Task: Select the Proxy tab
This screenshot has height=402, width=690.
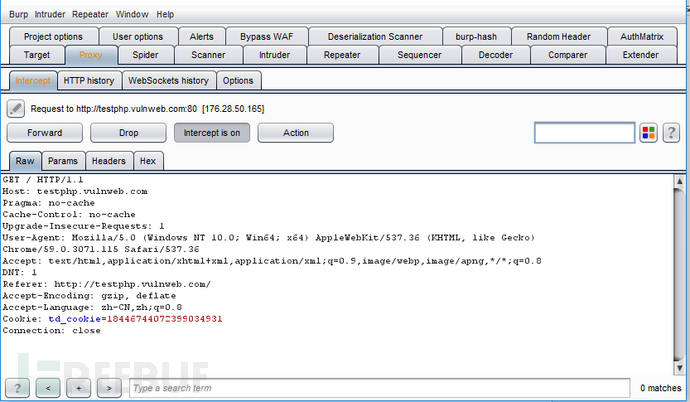Action: pos(91,55)
